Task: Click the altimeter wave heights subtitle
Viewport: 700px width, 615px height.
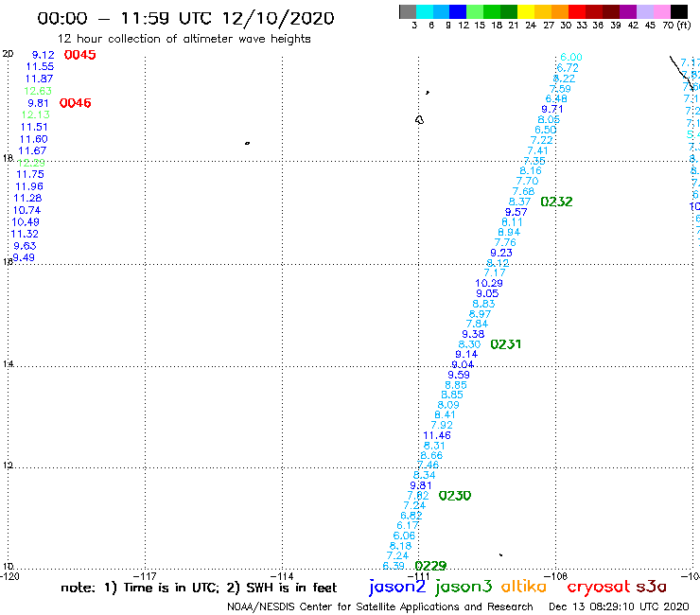Action: [184, 40]
